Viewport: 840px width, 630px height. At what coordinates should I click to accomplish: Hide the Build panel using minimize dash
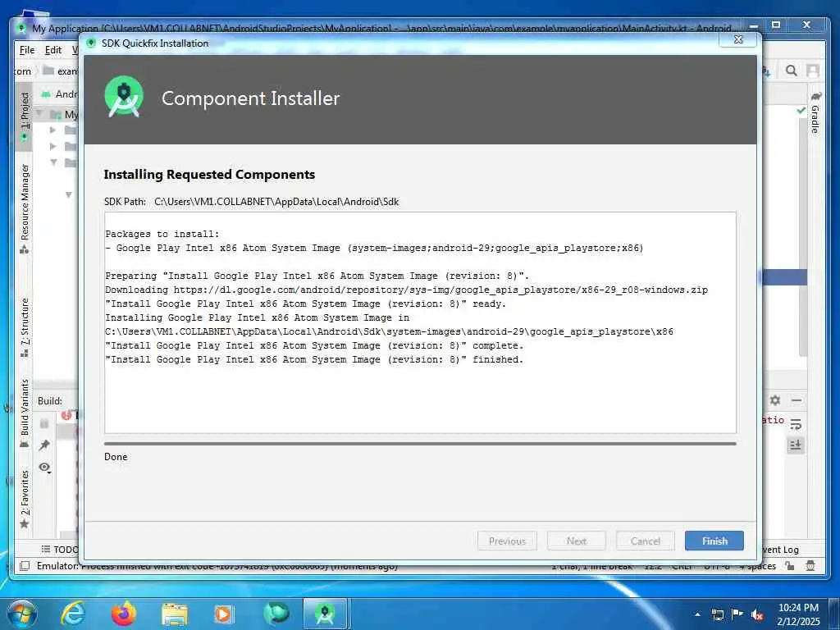click(796, 400)
